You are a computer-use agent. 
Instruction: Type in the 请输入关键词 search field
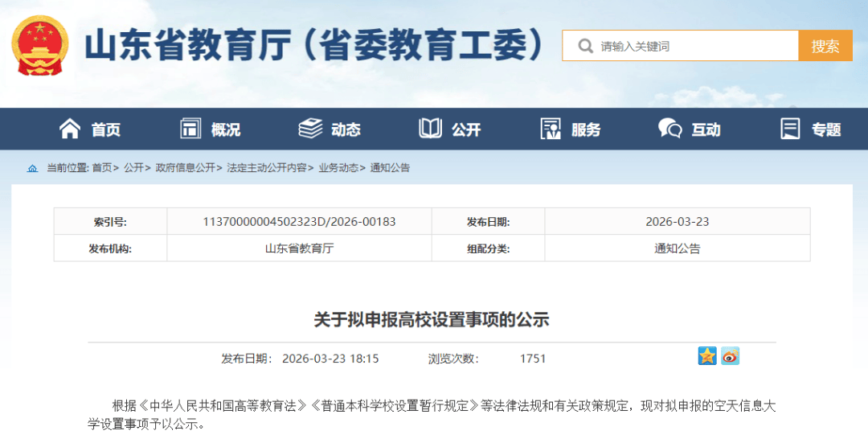pyautogui.click(x=691, y=46)
